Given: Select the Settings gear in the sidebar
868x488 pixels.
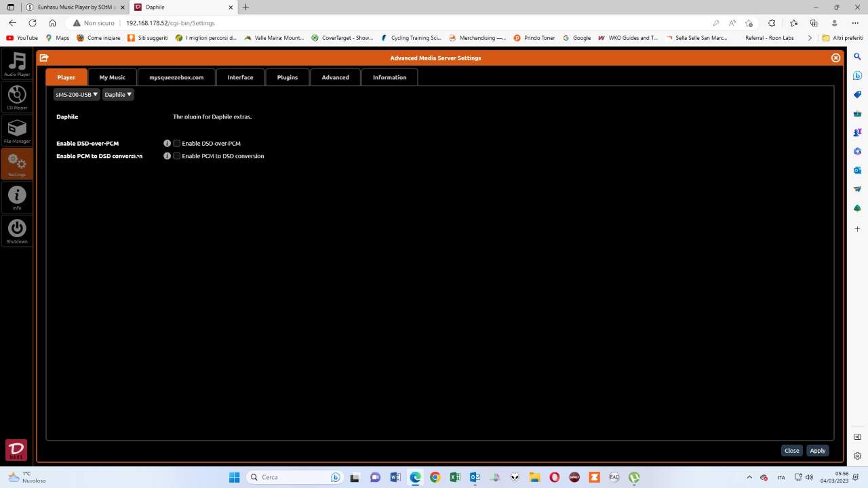Looking at the screenshot, I should (x=17, y=163).
